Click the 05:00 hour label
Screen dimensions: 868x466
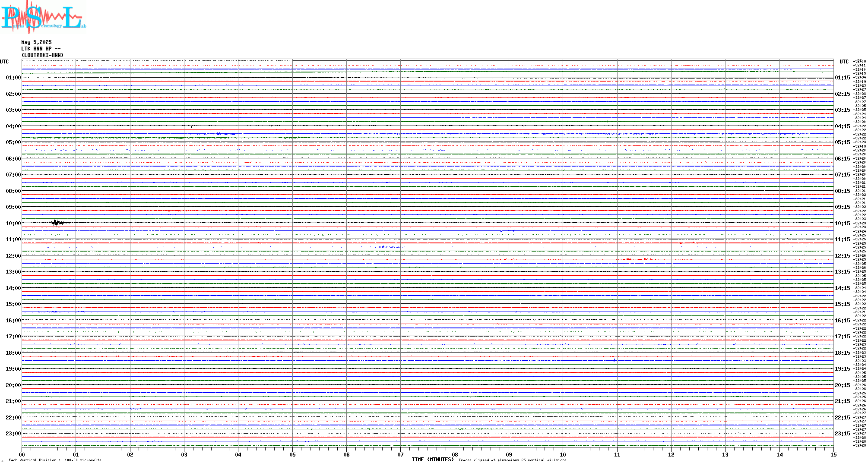(13, 142)
